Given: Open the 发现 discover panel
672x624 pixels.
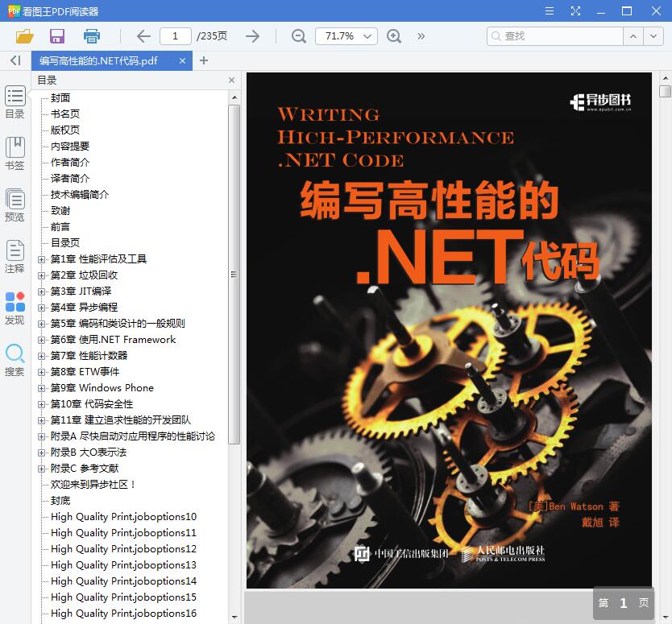Looking at the screenshot, I should (x=15, y=308).
